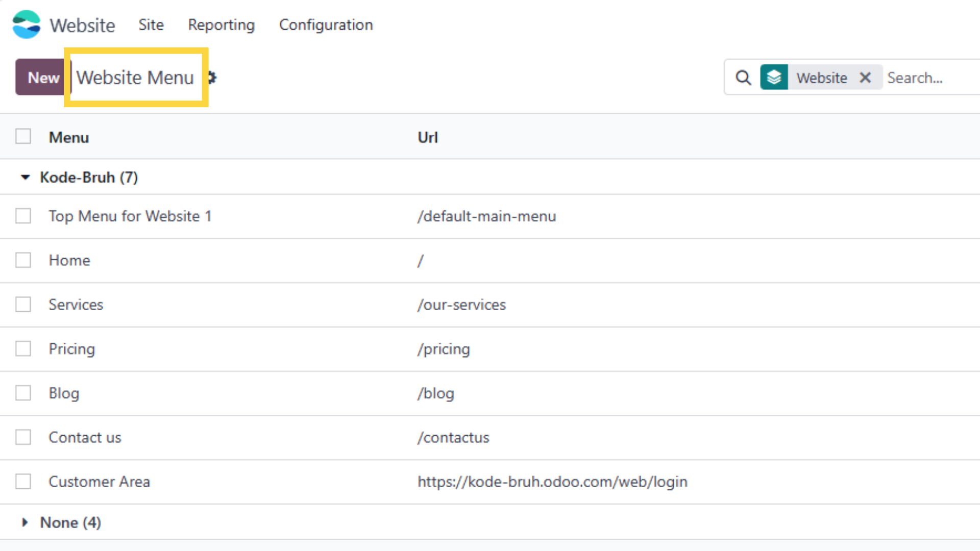This screenshot has width=980, height=551.
Task: Click the teal group-by layers icon in search
Action: [x=774, y=78]
